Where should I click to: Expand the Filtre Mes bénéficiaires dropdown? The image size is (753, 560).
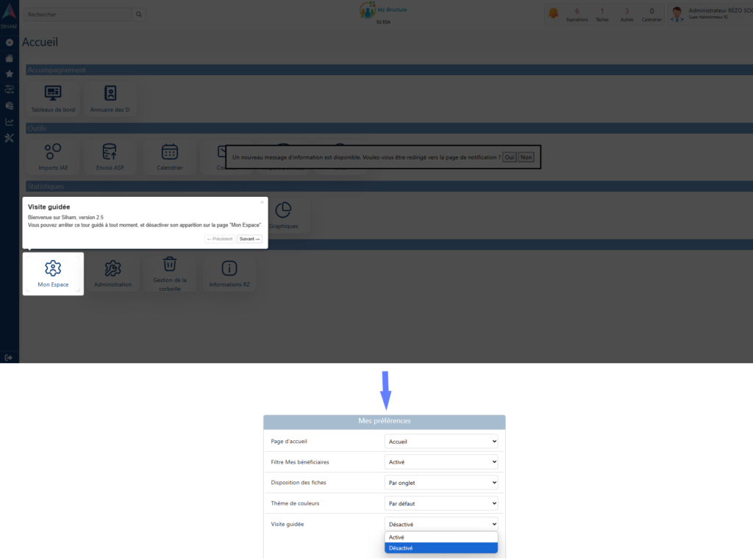tap(441, 462)
